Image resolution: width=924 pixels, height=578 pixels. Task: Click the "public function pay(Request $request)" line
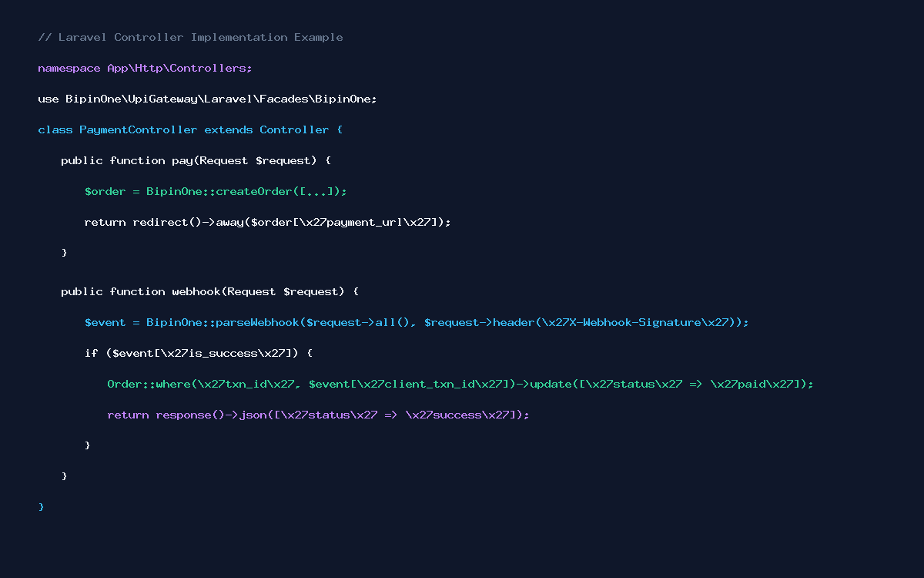coord(196,160)
